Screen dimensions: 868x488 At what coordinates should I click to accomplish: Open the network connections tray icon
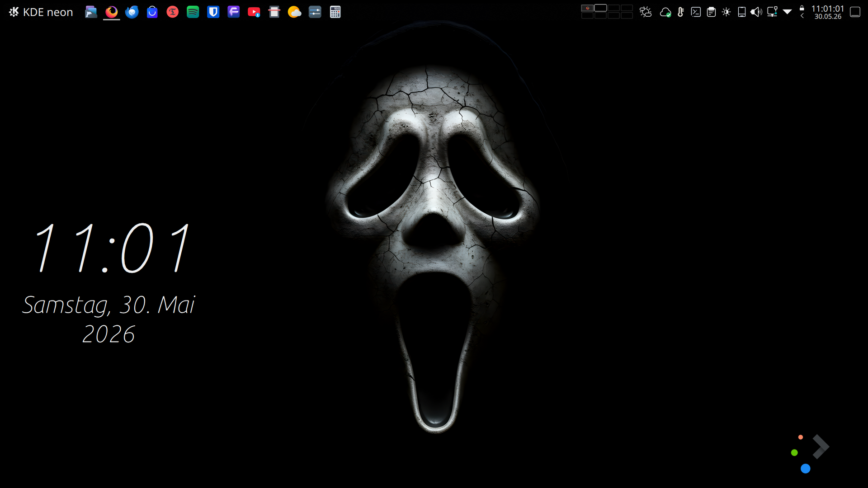coord(772,12)
